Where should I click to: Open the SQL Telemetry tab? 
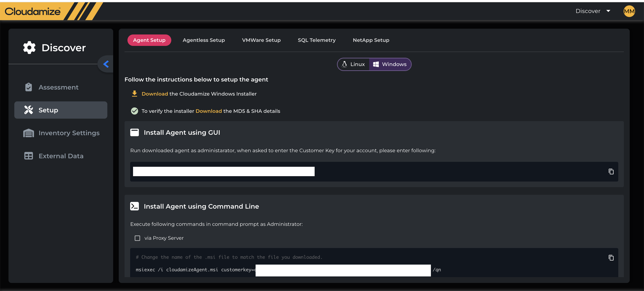point(316,40)
